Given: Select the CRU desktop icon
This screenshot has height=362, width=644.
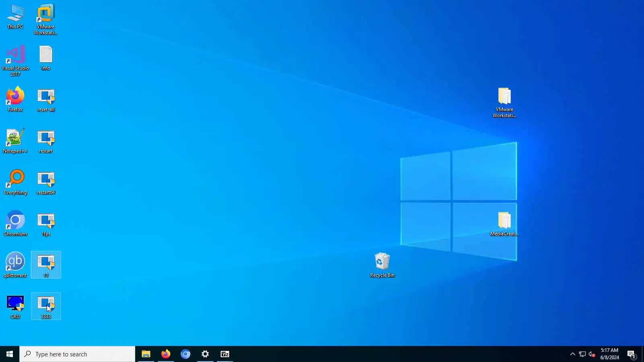Looking at the screenshot, I should pos(15,307).
